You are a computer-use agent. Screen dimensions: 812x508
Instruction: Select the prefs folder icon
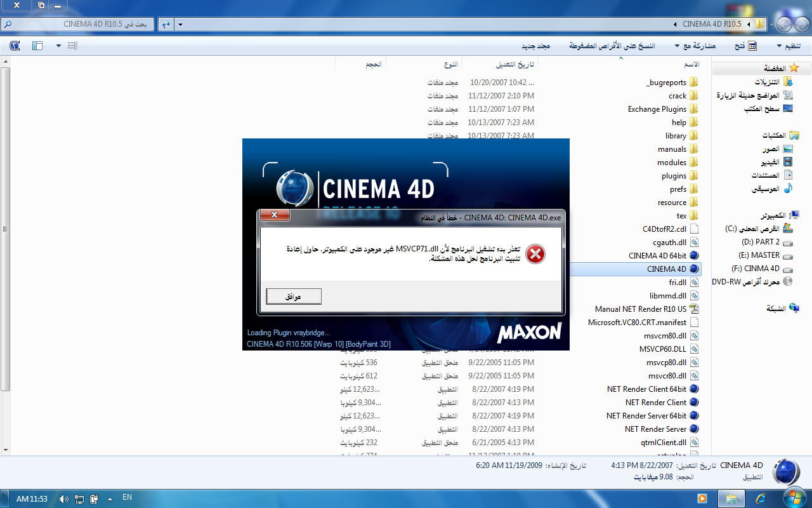(x=693, y=189)
